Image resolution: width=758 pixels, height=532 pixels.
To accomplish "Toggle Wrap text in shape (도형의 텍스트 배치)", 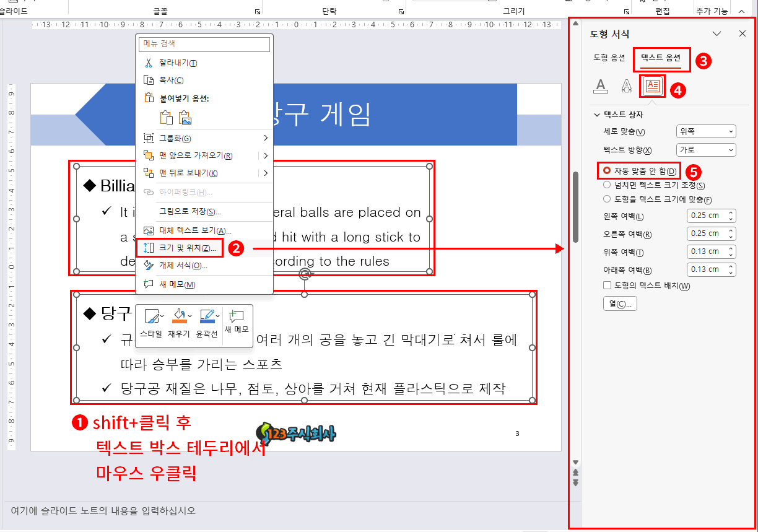I will 608,286.
